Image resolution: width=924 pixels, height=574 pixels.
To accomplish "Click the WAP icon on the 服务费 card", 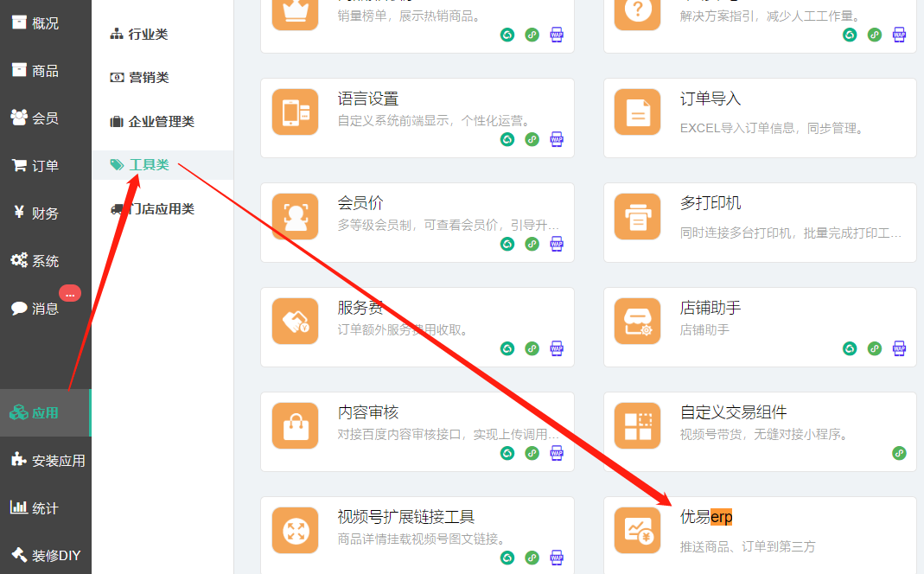I will coord(557,349).
